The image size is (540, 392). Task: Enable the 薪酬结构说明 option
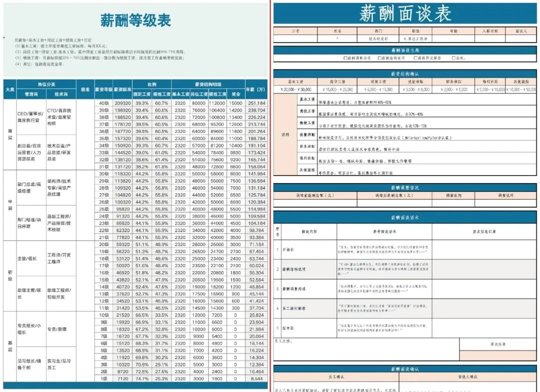tap(379, 59)
